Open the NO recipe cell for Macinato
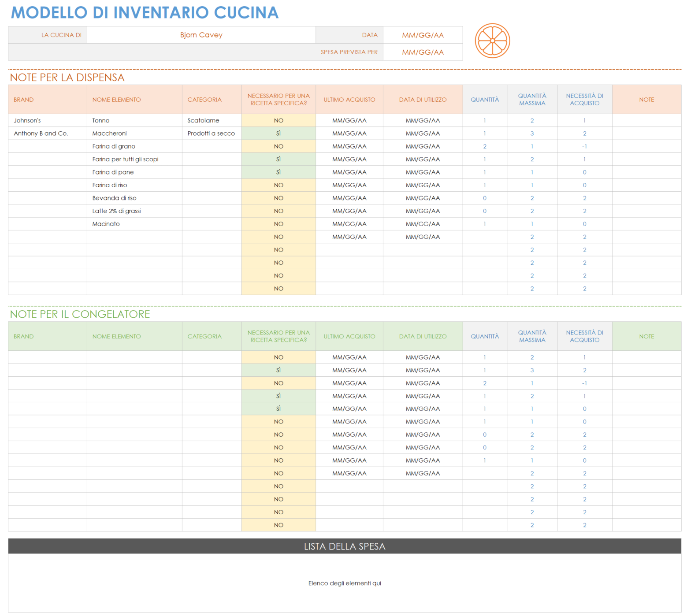This screenshot has height=616, width=687. coord(279,224)
